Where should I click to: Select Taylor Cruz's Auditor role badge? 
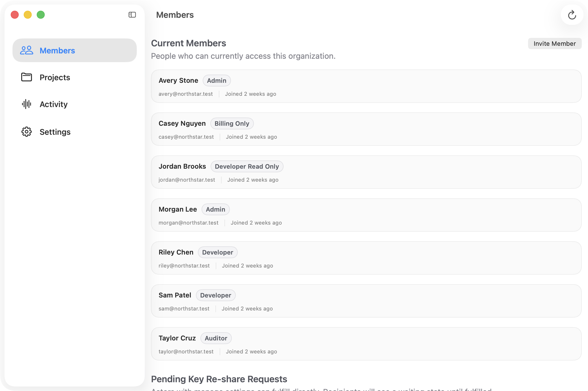216,338
